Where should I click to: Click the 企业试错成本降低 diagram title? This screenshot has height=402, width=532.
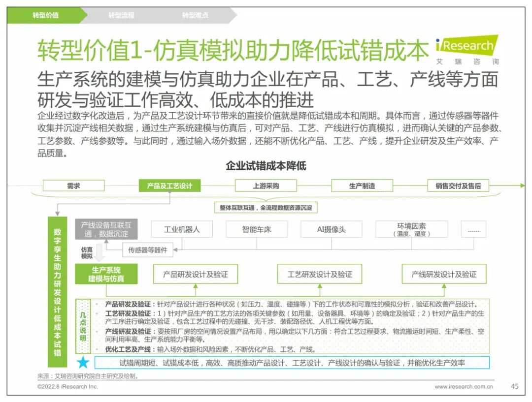point(266,166)
